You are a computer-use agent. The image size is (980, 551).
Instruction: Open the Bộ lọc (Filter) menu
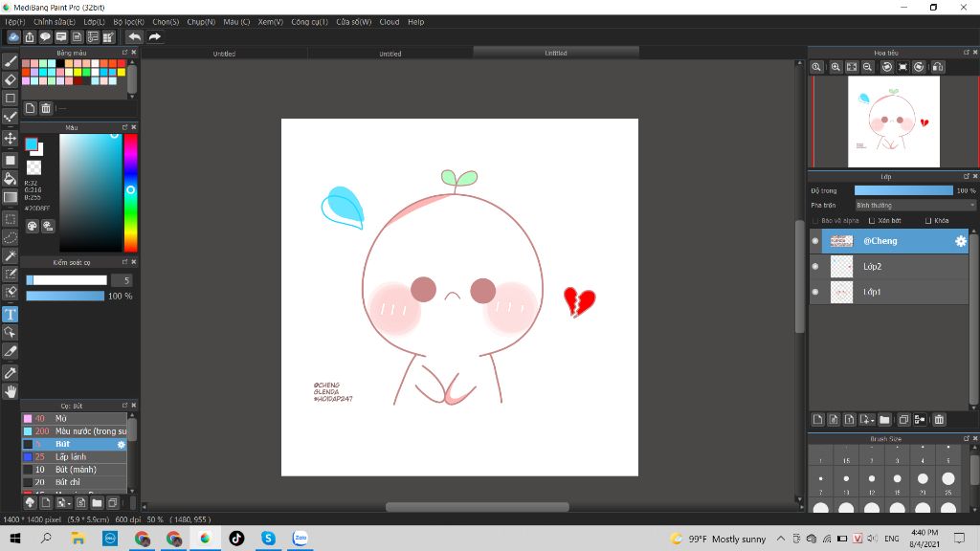coord(129,22)
